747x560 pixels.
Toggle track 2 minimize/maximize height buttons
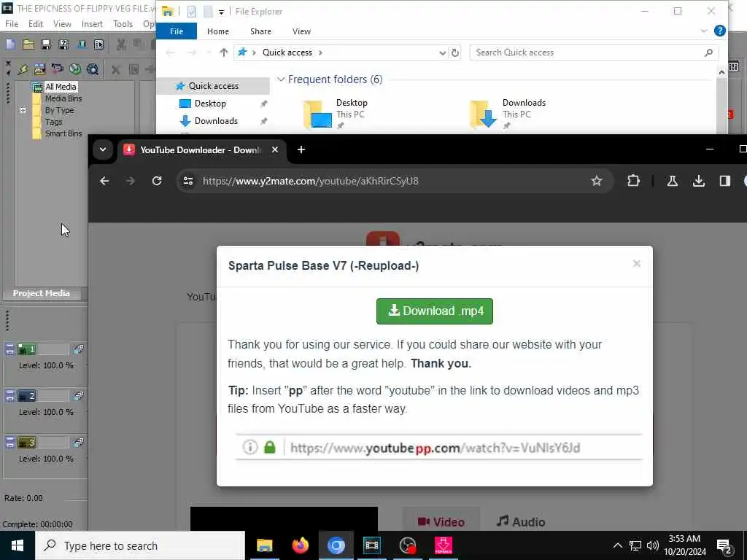coord(10,396)
